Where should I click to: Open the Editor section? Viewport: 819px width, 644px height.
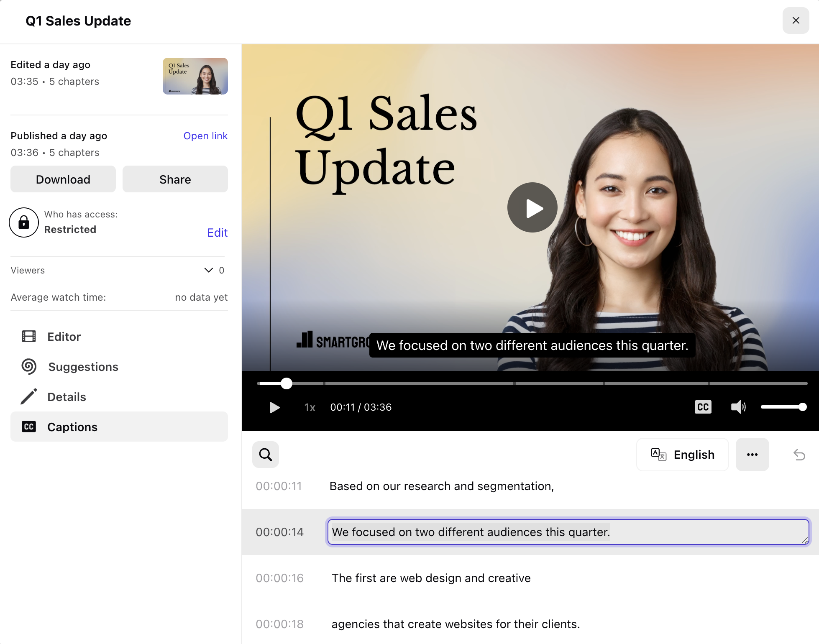pyautogui.click(x=64, y=337)
